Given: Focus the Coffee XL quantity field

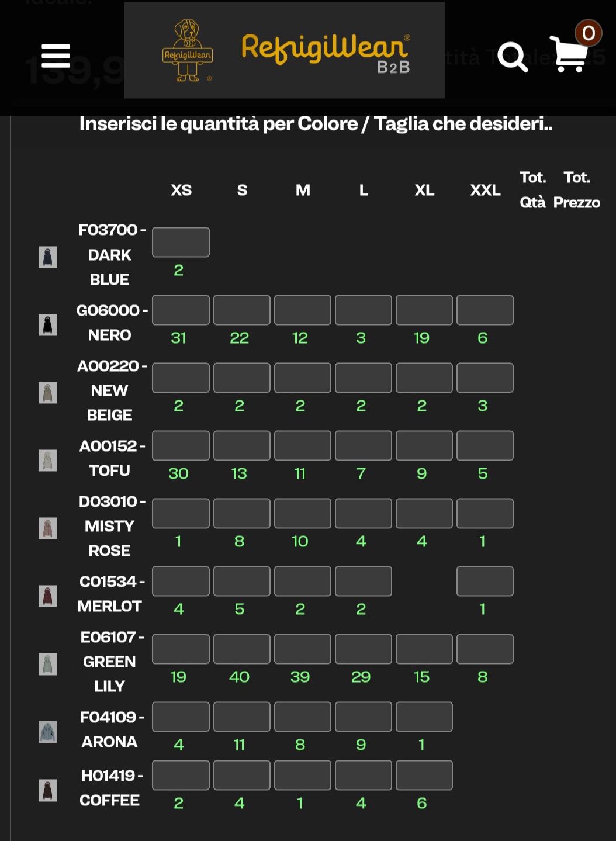Looking at the screenshot, I should tap(424, 775).
